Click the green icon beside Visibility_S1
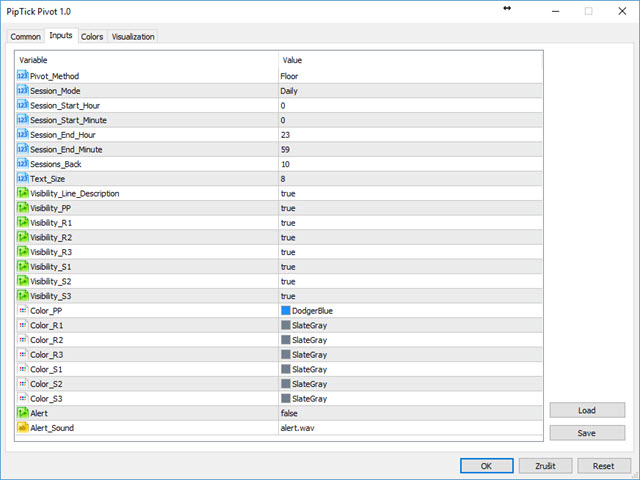The width and height of the screenshot is (640, 480). pos(22,267)
